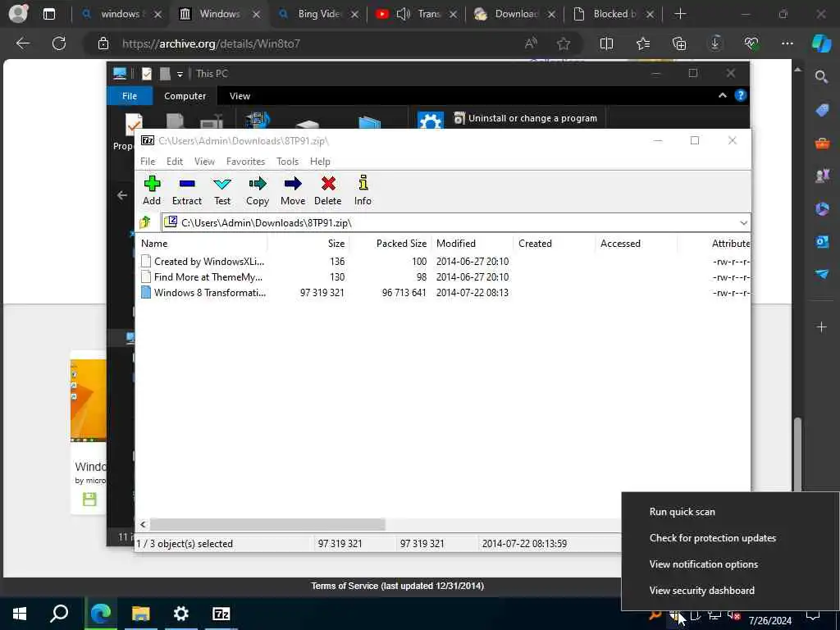The width and height of the screenshot is (840, 630).
Task: Expand the 7-Zip address path dropdown
Action: point(743,223)
